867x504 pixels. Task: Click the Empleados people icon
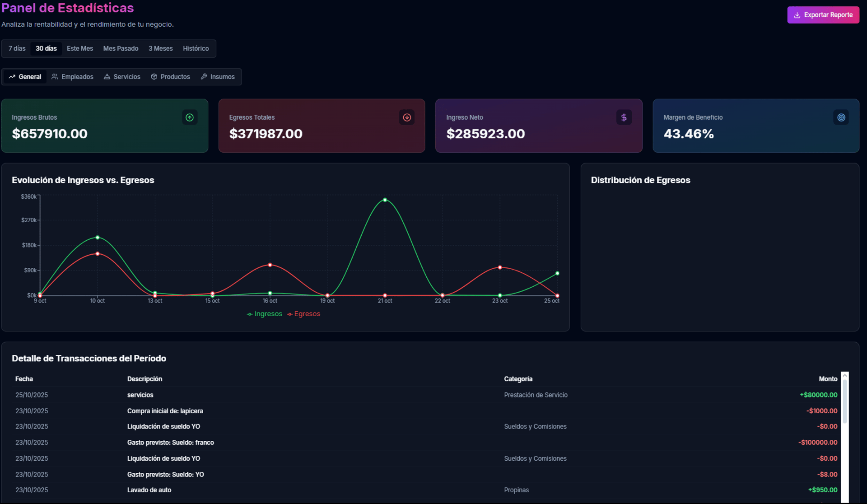pyautogui.click(x=55, y=77)
